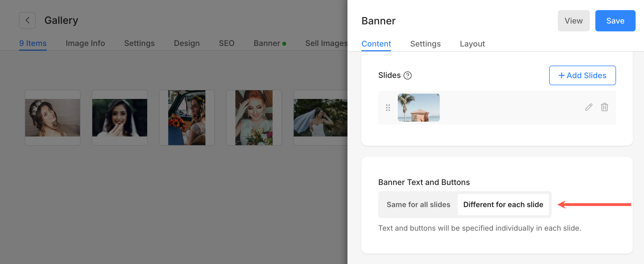This screenshot has height=264, width=644.
Task: Choose 'Different for each slide' option
Action: (x=503, y=205)
